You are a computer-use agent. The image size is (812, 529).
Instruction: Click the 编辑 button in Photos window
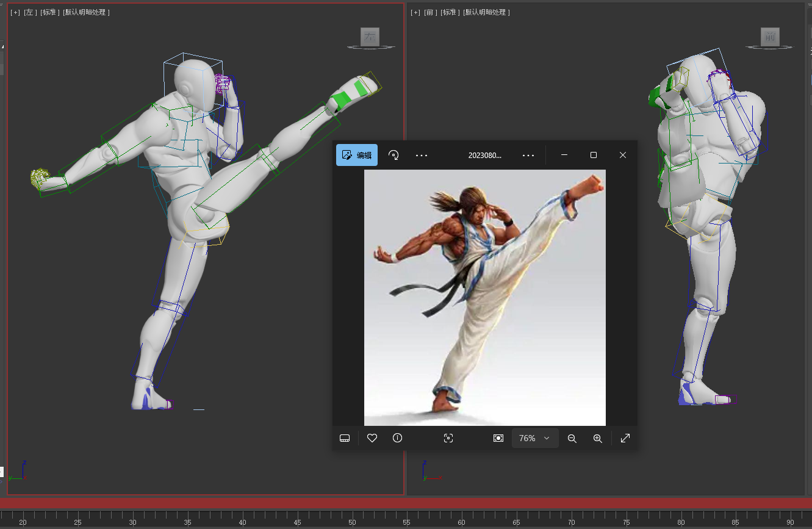point(357,155)
